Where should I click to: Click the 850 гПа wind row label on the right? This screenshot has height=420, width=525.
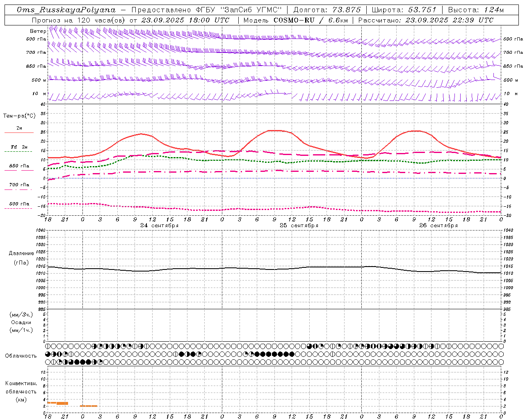tap(513, 66)
